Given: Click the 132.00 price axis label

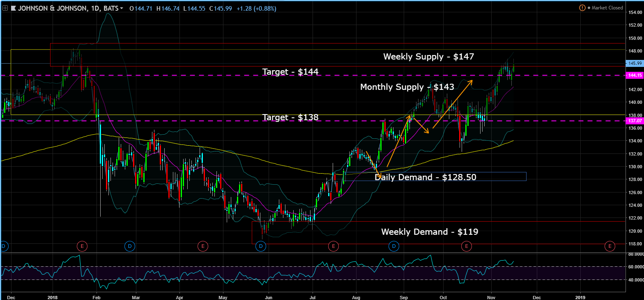Looking at the screenshot, I should click(635, 154).
